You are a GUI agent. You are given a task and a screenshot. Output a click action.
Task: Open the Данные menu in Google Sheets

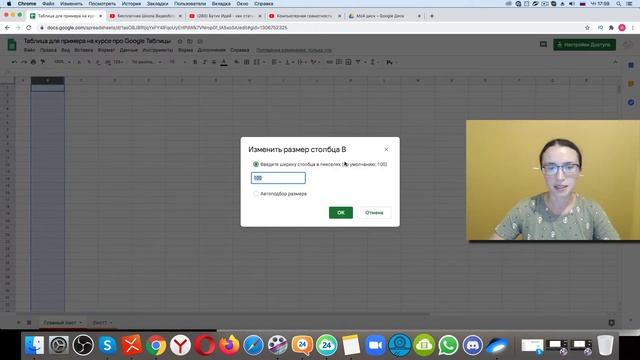tap(129, 50)
